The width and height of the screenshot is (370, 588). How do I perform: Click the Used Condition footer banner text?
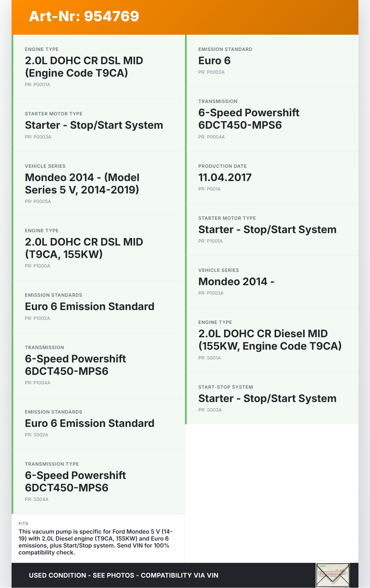123,575
